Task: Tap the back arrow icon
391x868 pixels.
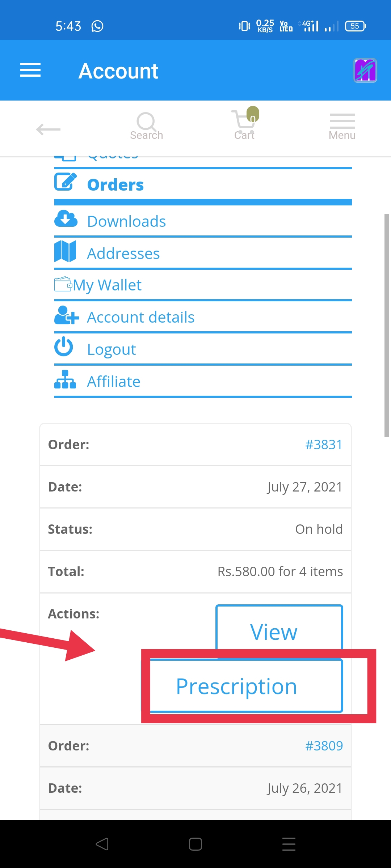Action: pyautogui.click(x=48, y=129)
